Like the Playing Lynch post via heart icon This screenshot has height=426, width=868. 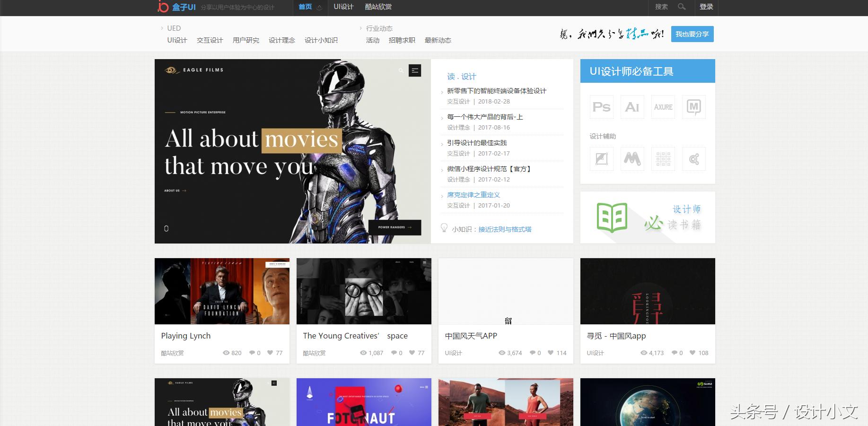pos(270,353)
